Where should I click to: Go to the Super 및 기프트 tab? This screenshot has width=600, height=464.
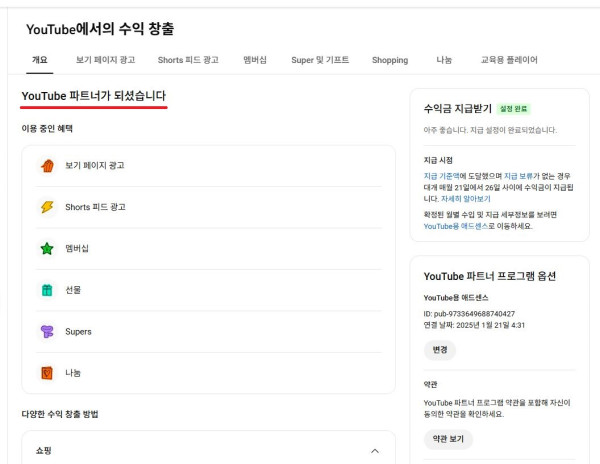[320, 60]
